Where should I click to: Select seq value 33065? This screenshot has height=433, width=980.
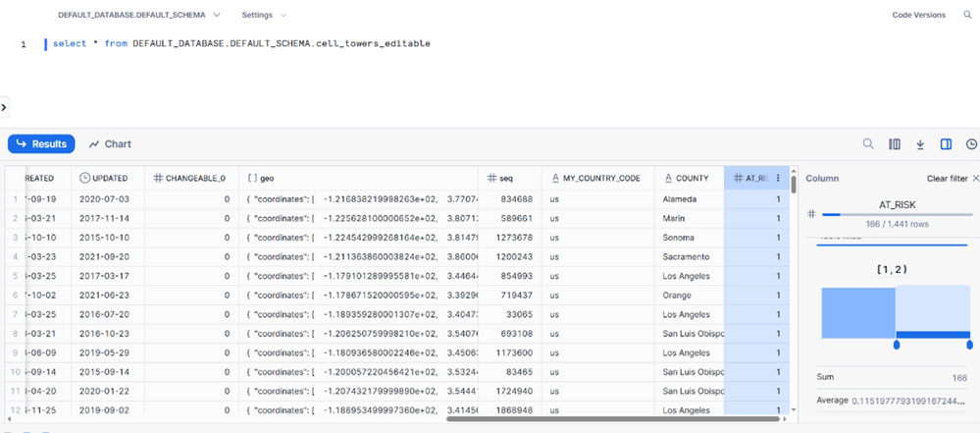coord(510,314)
